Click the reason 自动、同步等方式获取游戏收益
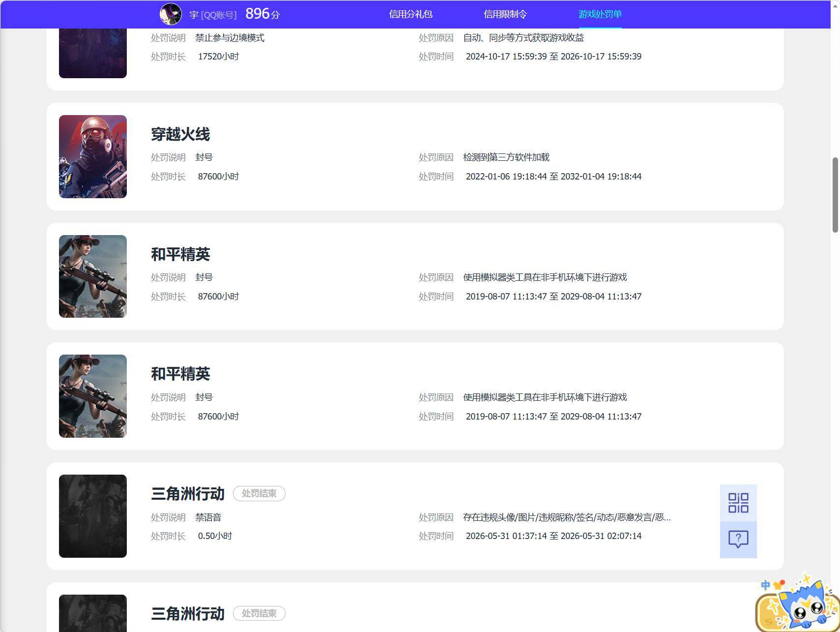Screen dimensions: 840x632 (x=523, y=38)
